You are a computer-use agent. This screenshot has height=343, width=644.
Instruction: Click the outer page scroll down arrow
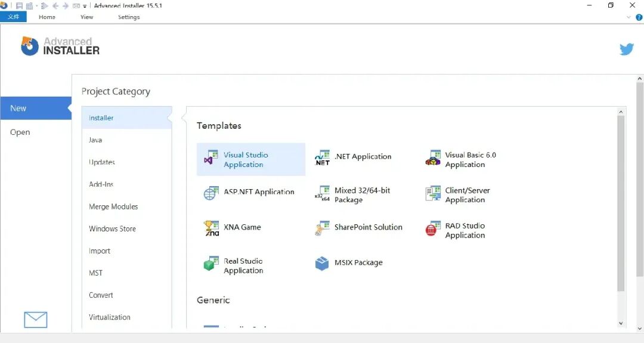[x=639, y=329]
